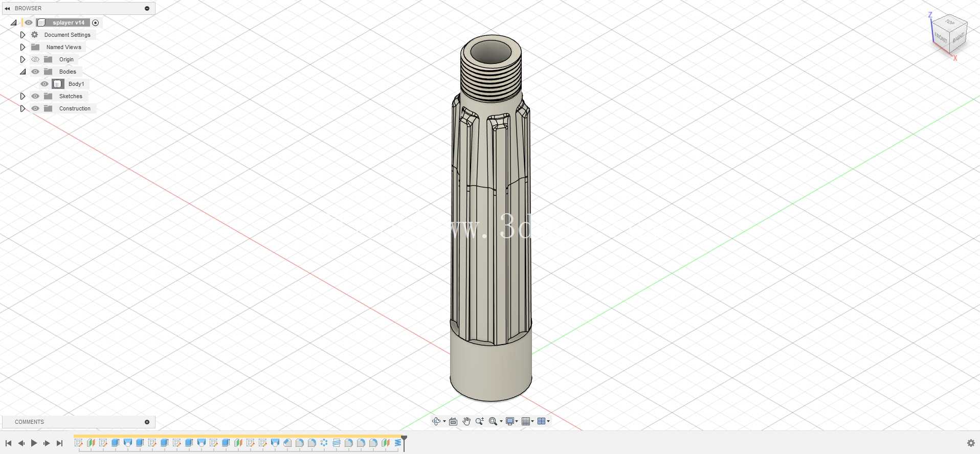Toggle the activate radio button on splayer v14
Screen dimensions: 980x454
pyautogui.click(x=95, y=22)
